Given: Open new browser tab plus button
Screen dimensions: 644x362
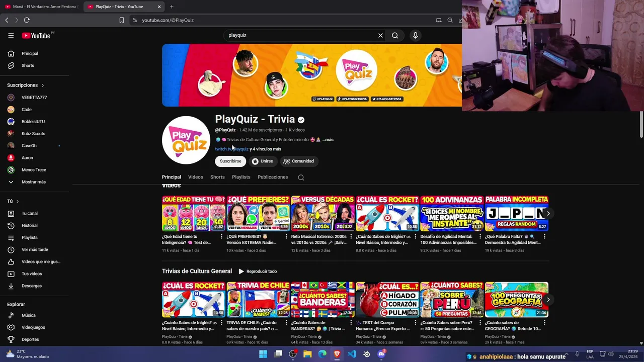Looking at the screenshot, I should point(172,7).
